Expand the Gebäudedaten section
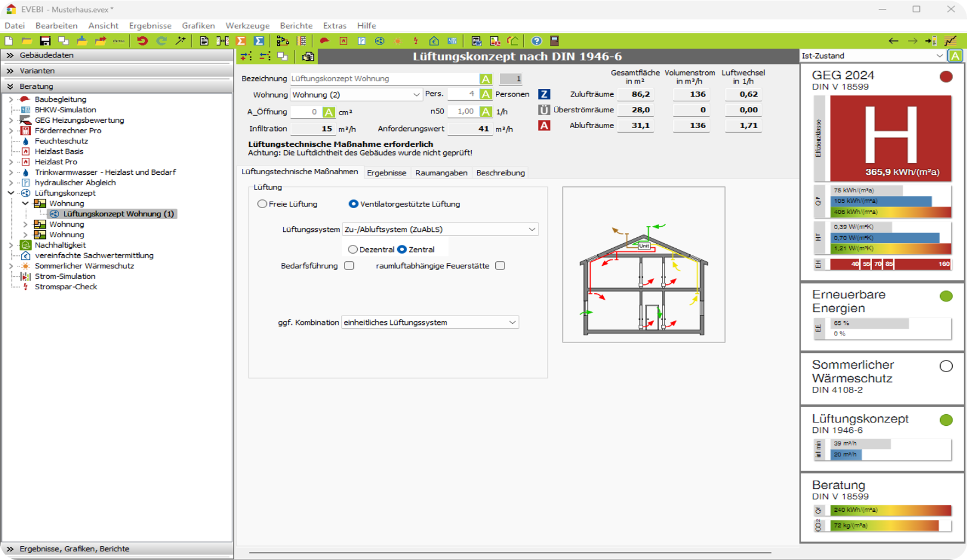Image resolution: width=967 pixels, height=560 pixels. [x=117, y=55]
